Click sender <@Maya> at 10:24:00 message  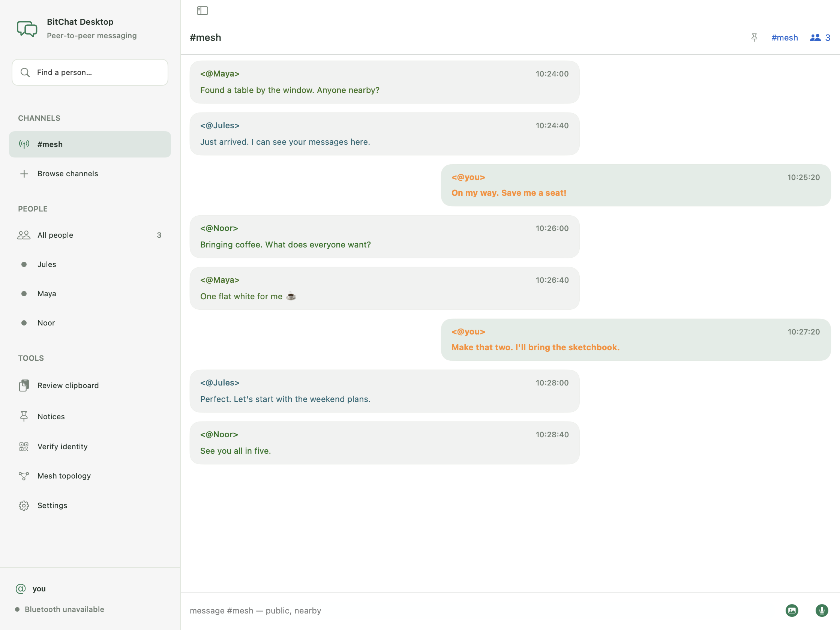click(x=220, y=73)
